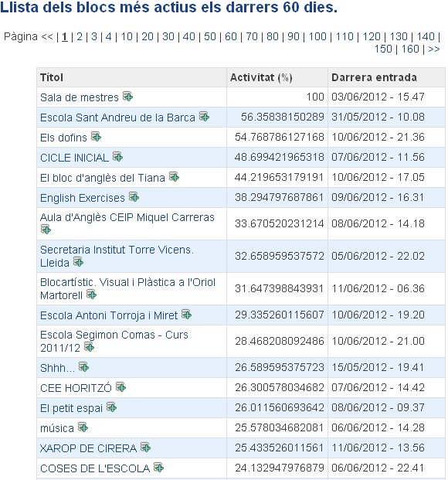Click the add icon after XAROP DE CIRERA

[146, 448]
